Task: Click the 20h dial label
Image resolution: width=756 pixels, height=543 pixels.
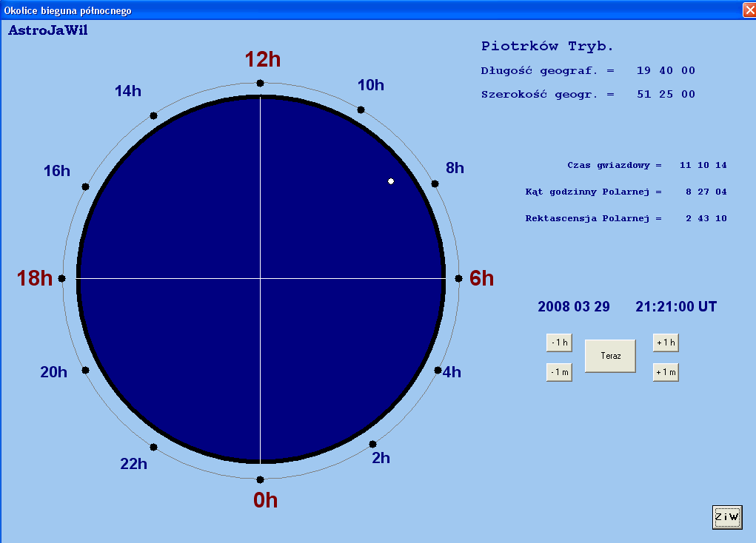Action: (53, 372)
